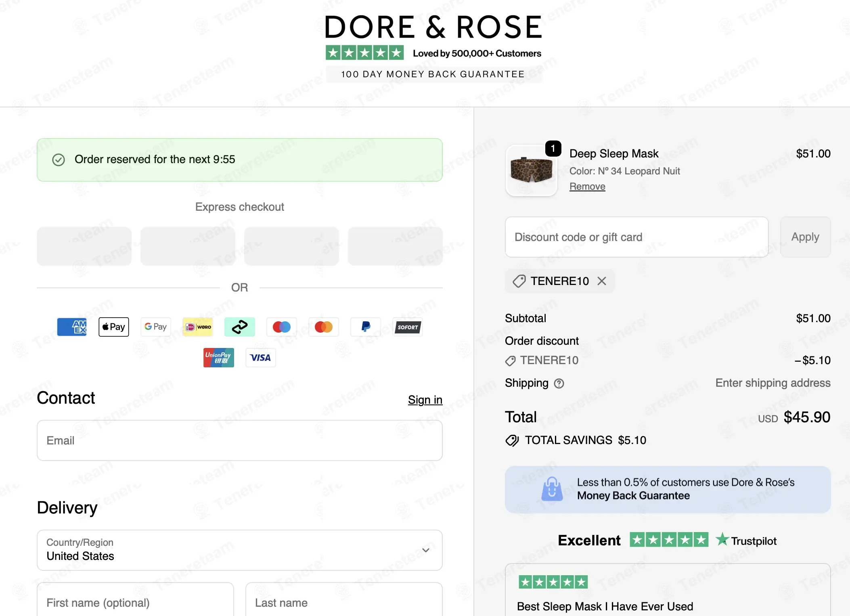This screenshot has width=850, height=616.
Task: Click the VISA payment icon
Action: tap(261, 358)
